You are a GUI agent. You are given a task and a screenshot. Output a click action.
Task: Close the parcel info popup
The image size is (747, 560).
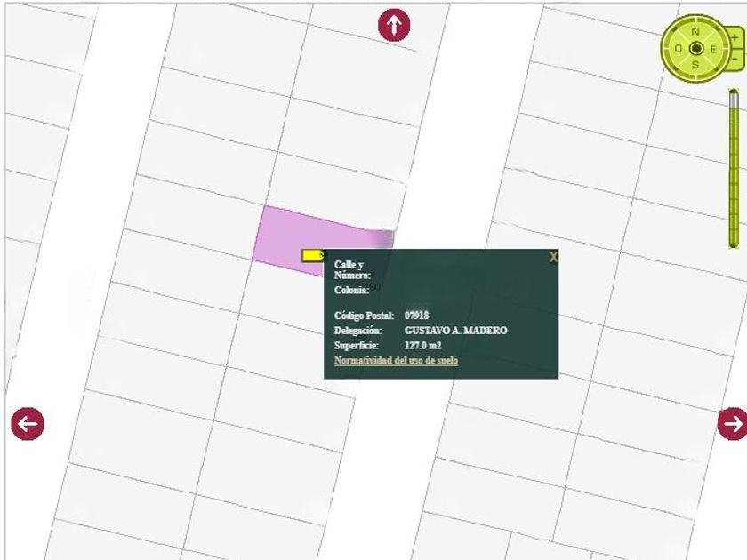point(553,257)
